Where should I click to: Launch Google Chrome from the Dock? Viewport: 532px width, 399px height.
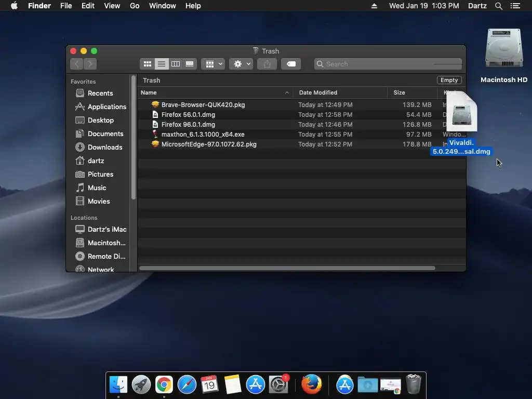[164, 385]
